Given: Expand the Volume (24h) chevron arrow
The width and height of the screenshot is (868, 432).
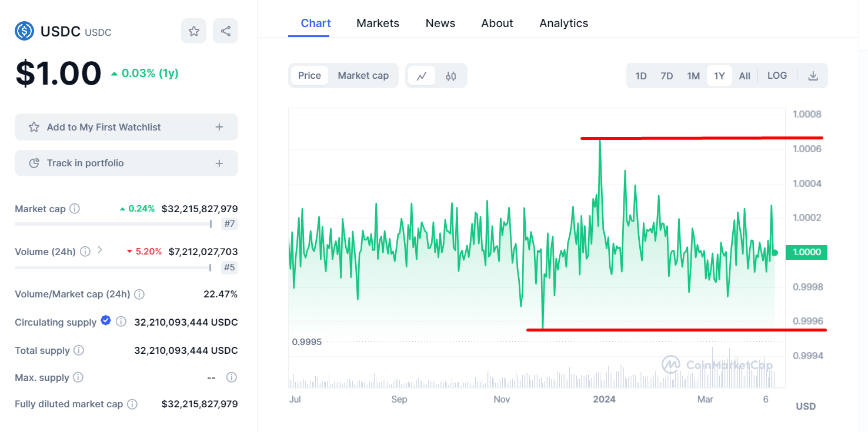Looking at the screenshot, I should pyautogui.click(x=99, y=250).
